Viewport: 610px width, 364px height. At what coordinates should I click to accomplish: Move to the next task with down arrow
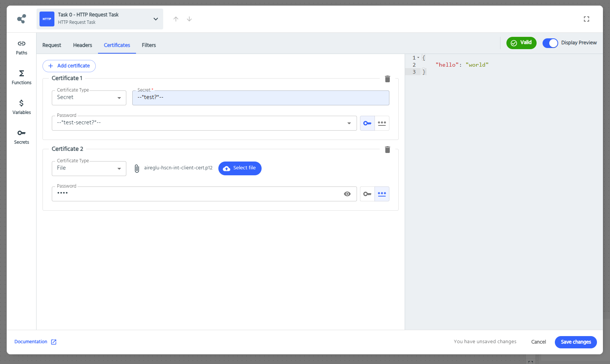(189, 19)
